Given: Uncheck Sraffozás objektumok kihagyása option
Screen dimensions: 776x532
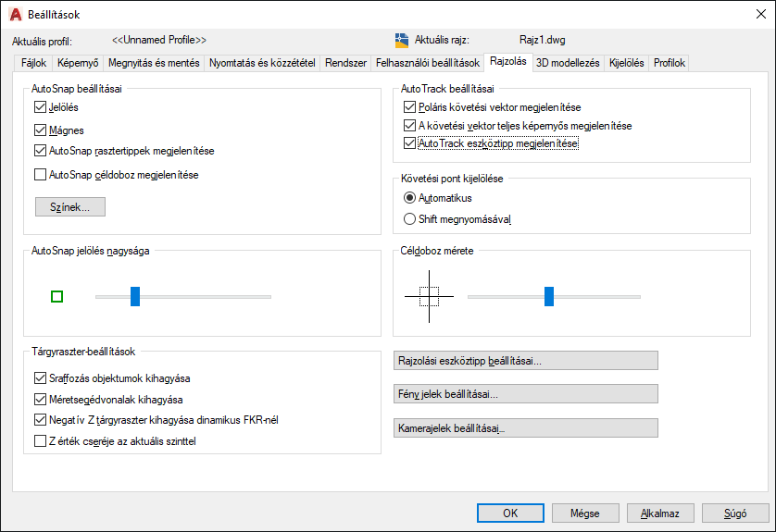Looking at the screenshot, I should (40, 378).
